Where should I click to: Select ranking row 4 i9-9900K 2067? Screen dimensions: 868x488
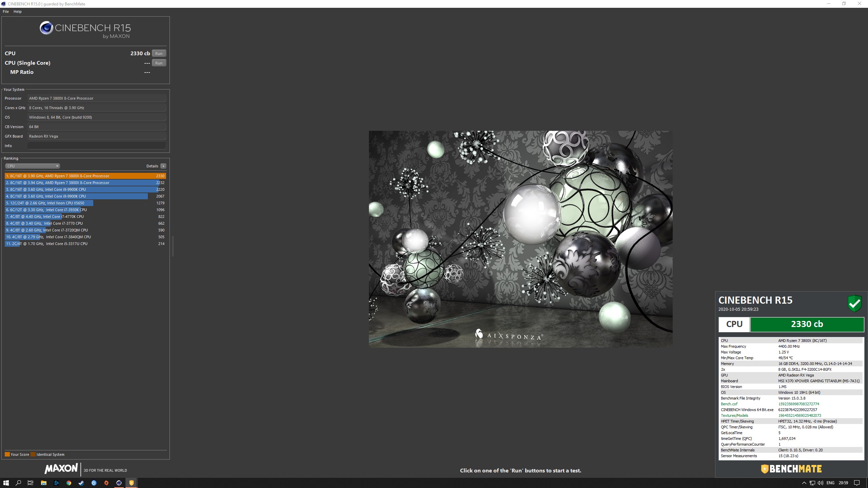pyautogui.click(x=85, y=196)
